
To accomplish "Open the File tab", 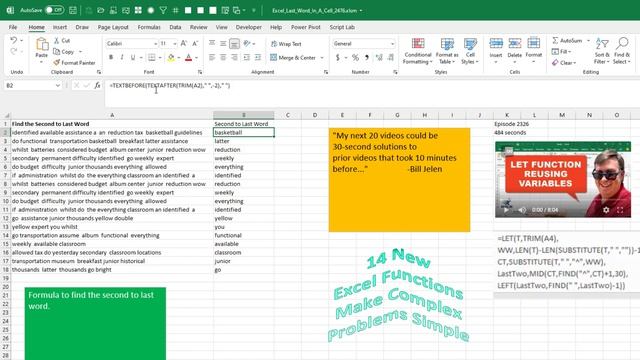I will pos(13,27).
